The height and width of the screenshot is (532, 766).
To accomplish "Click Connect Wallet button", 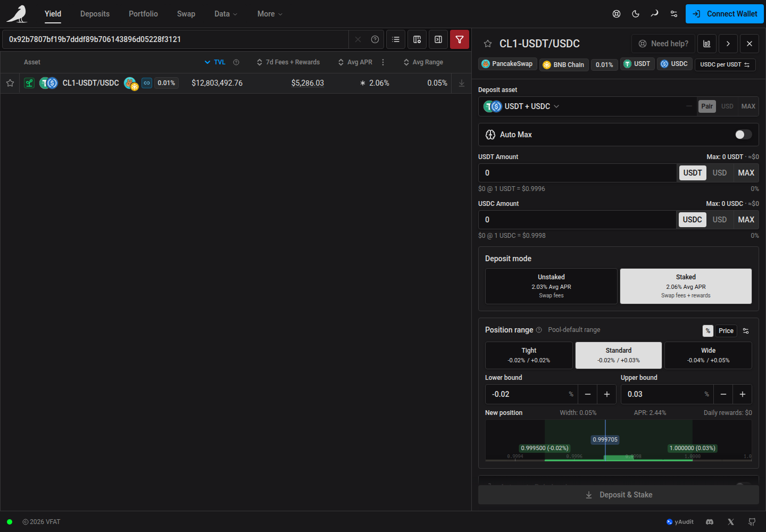I will (725, 14).
